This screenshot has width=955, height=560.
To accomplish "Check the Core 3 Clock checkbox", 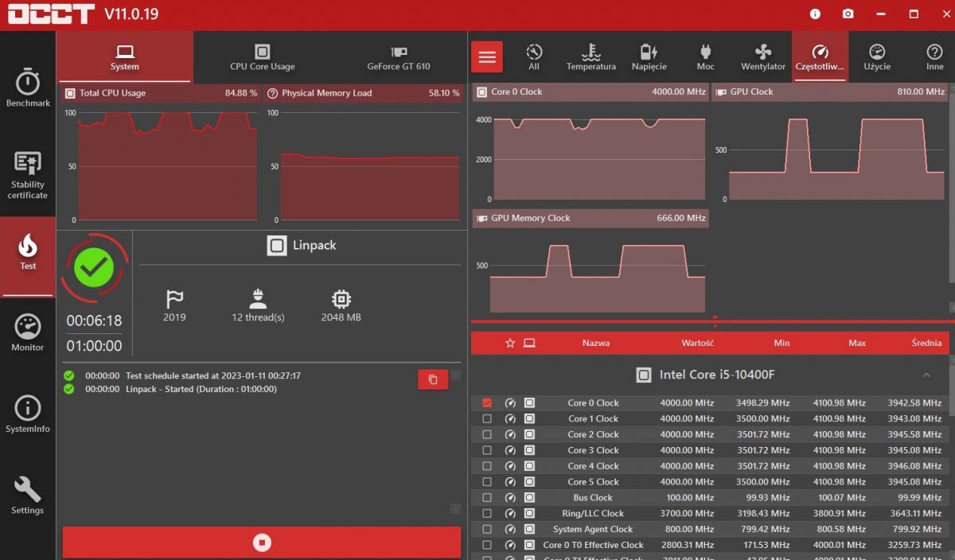I will point(487,450).
